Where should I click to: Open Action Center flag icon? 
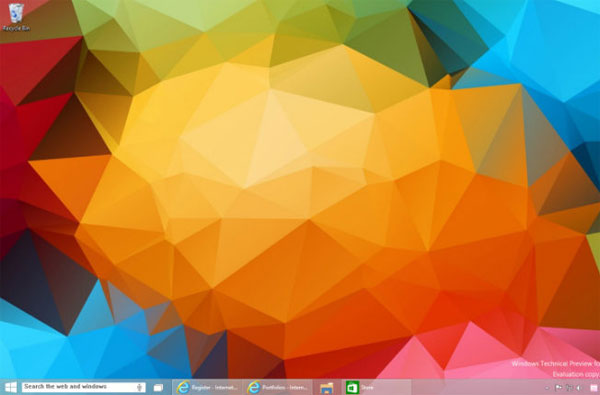[558, 388]
